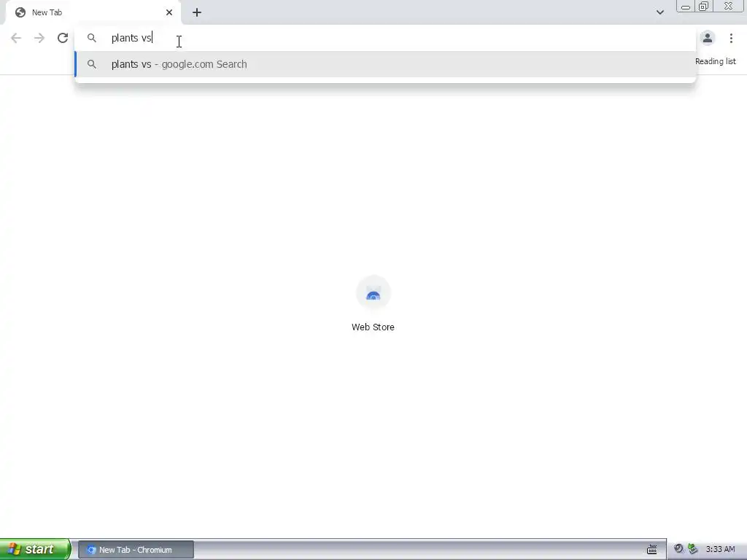Click the browser back arrow
Image resolution: width=747 pixels, height=560 pixels.
(x=16, y=38)
